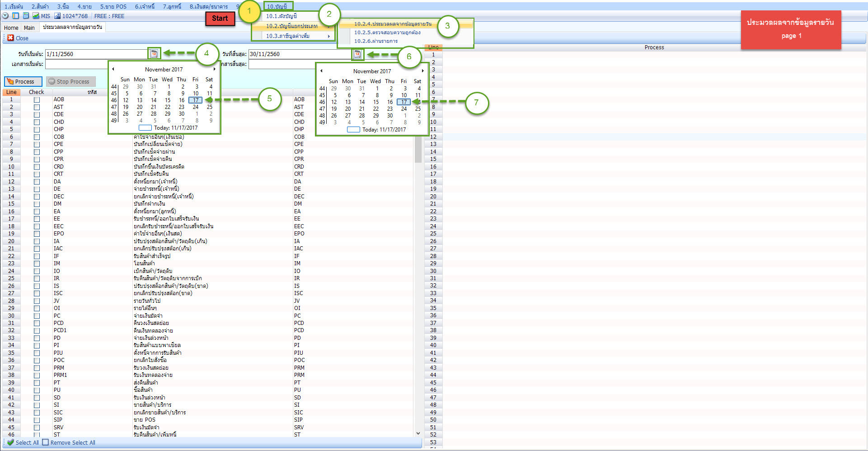
Task: Click the clock icon in the toolbar
Action: (x=5, y=16)
